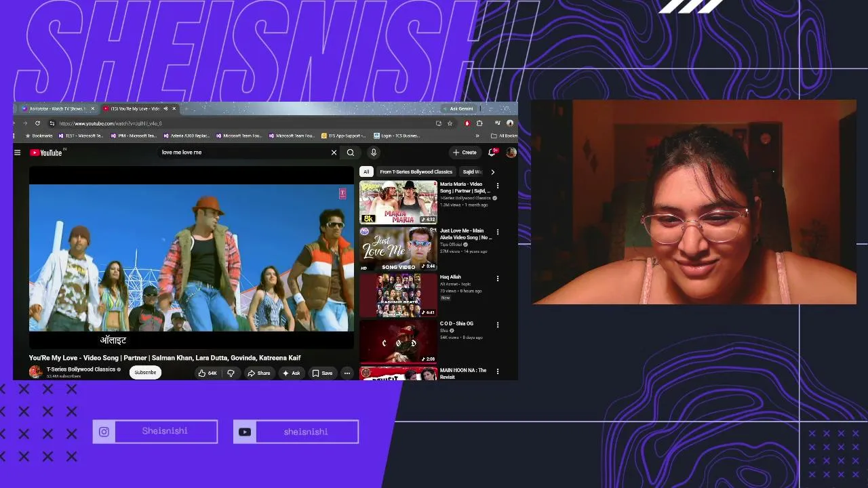Open the Chrome extensions puzzle icon
Viewport: 868px width, 488px height.
479,123
